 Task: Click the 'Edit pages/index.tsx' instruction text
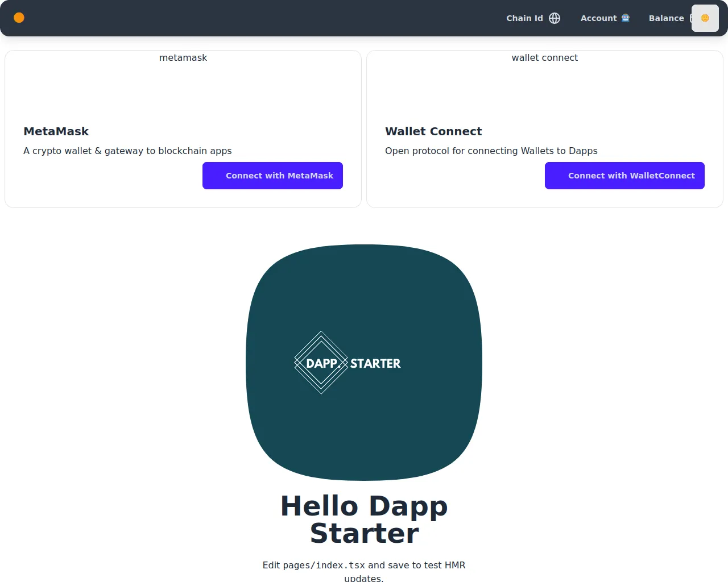[364, 571]
